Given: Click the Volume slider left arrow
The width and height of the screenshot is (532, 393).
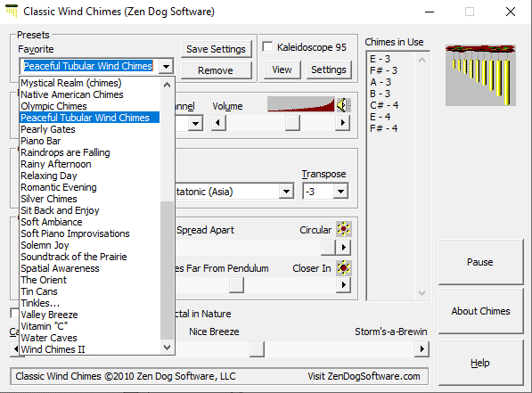Looking at the screenshot, I should (218, 123).
